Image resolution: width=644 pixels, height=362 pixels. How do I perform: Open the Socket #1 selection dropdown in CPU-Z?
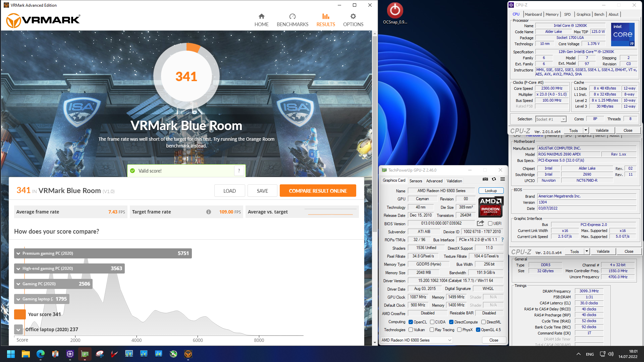click(x=551, y=119)
